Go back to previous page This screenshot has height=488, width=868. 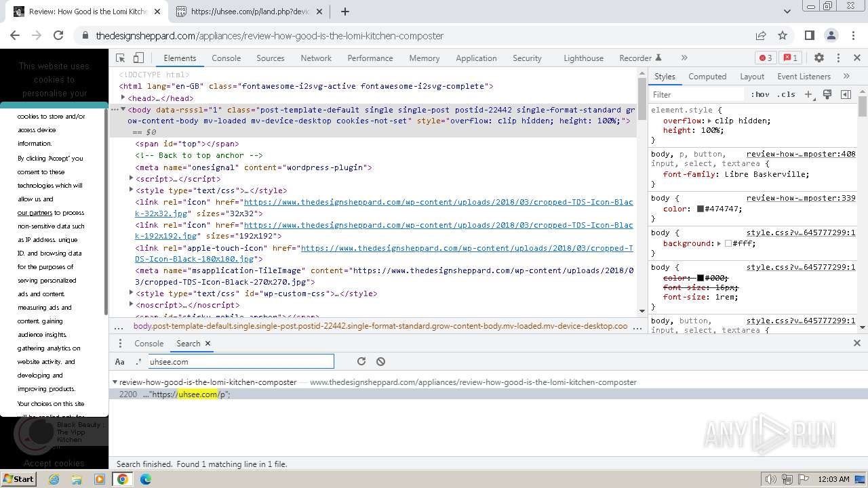pyautogui.click(x=15, y=35)
